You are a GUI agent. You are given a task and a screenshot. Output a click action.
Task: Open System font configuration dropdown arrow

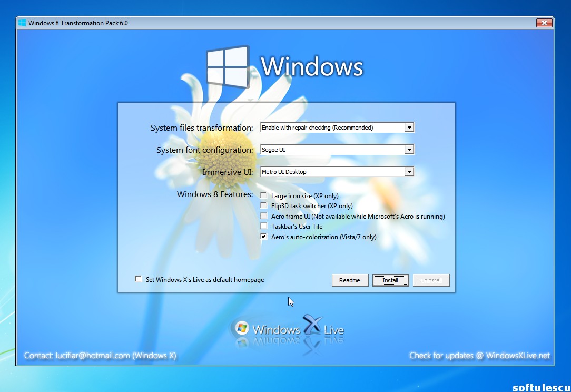coord(409,150)
